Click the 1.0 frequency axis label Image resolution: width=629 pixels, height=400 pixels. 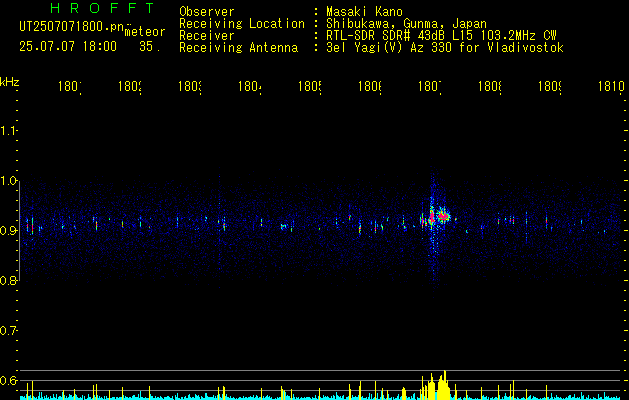coord(9,181)
